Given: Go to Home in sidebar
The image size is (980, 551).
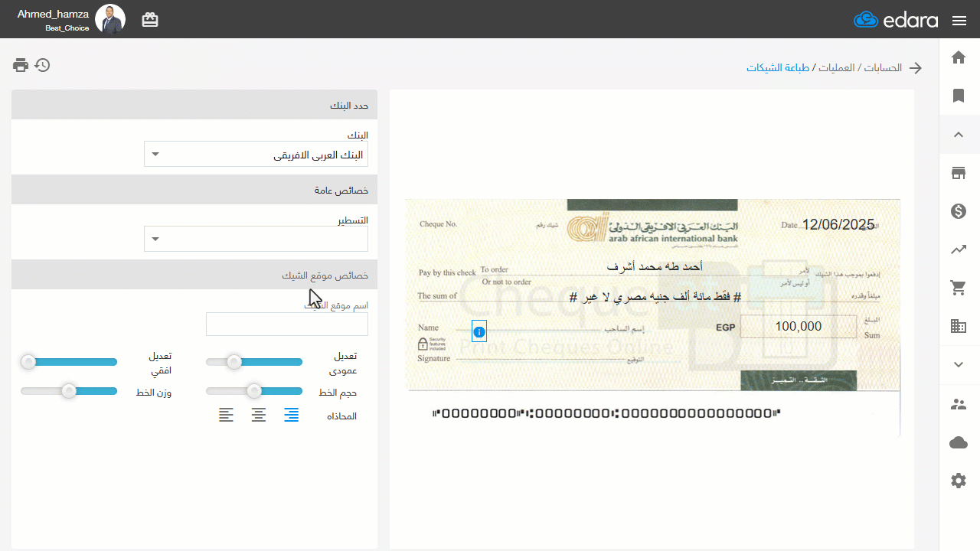Looking at the screenshot, I should click(959, 57).
